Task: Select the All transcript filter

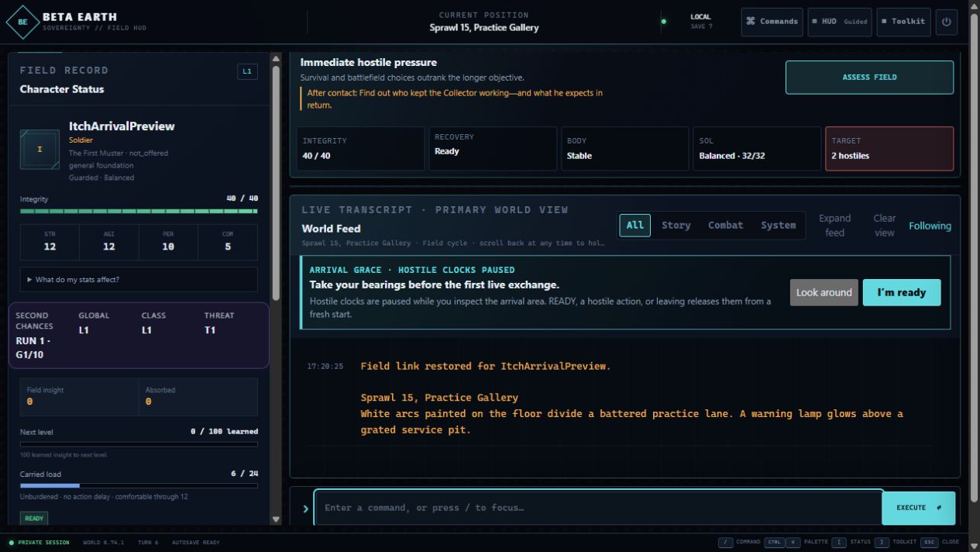Action: [x=634, y=226]
